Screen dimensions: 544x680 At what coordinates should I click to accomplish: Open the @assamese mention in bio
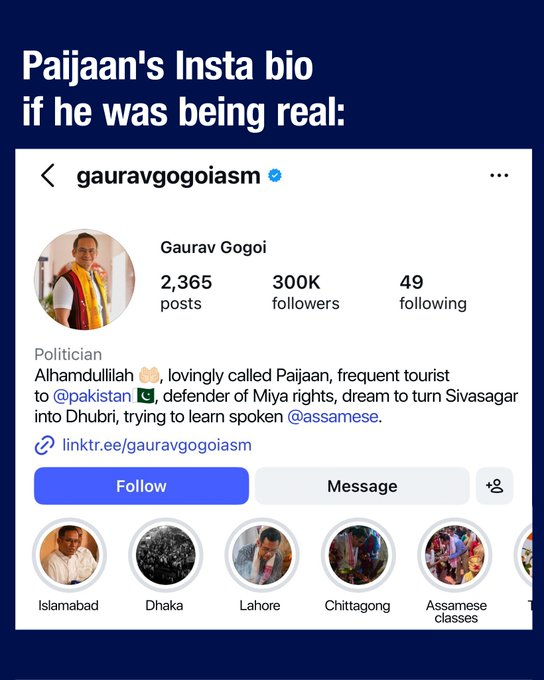333,417
